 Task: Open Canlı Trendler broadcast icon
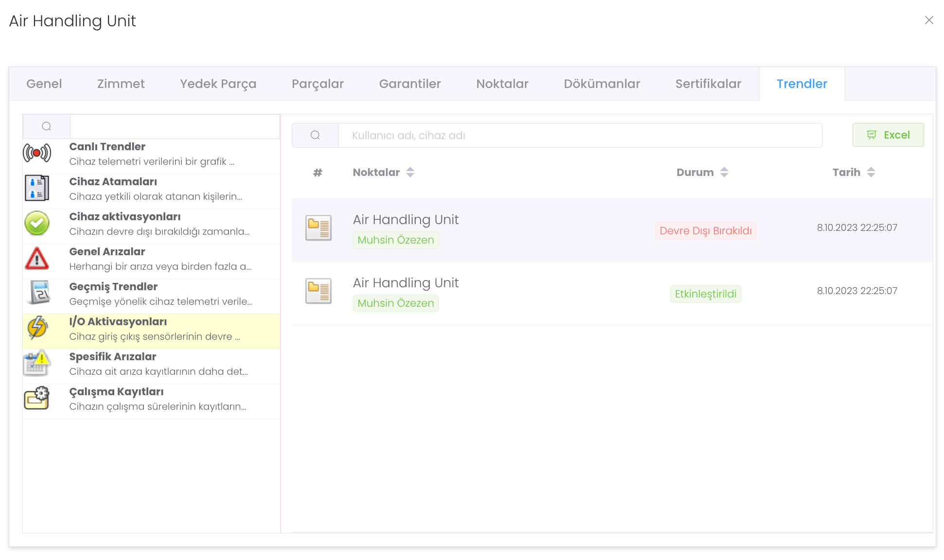(x=37, y=153)
